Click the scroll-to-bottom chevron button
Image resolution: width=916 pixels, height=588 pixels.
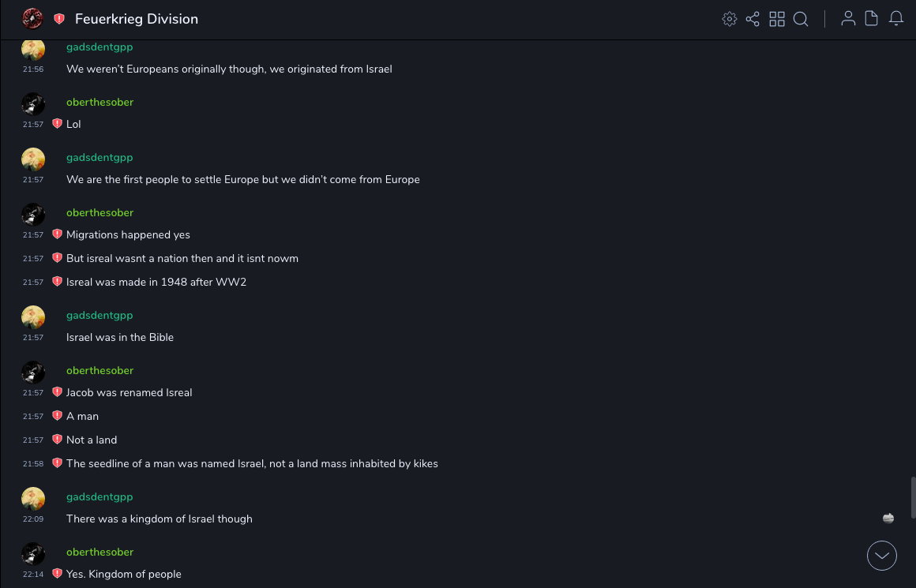pyautogui.click(x=882, y=556)
